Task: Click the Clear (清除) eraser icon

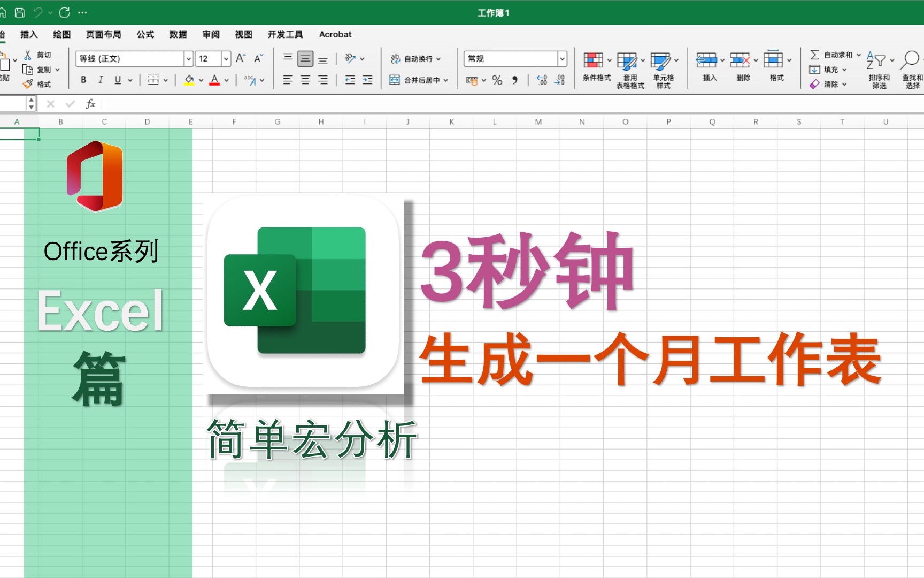Action: click(x=815, y=84)
